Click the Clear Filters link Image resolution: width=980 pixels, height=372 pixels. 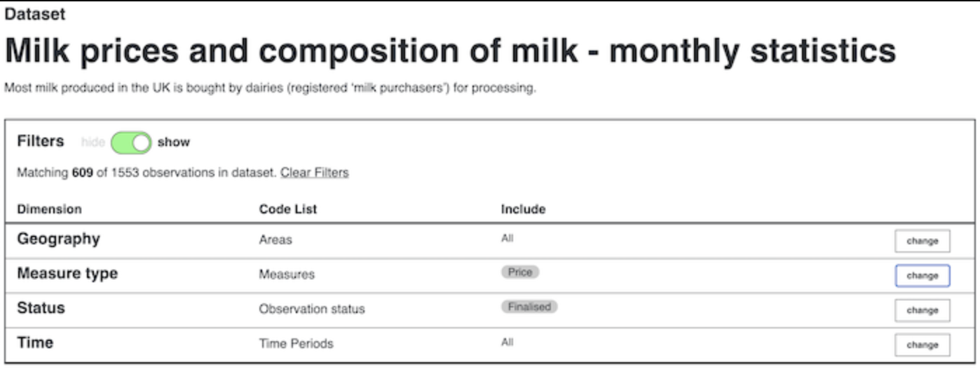pos(314,173)
